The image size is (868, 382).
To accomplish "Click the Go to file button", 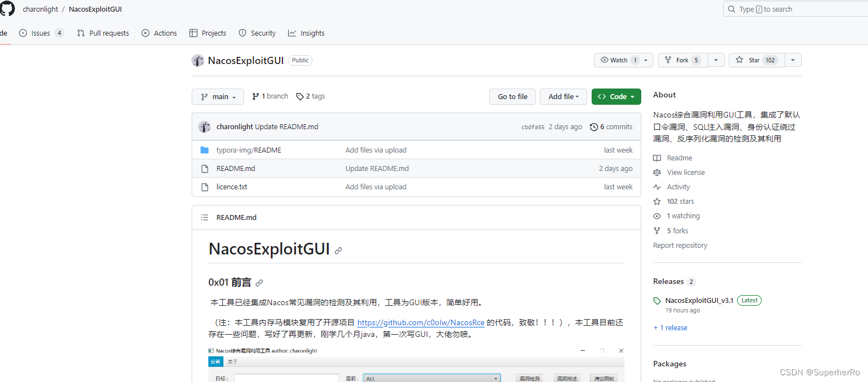I will (x=513, y=96).
